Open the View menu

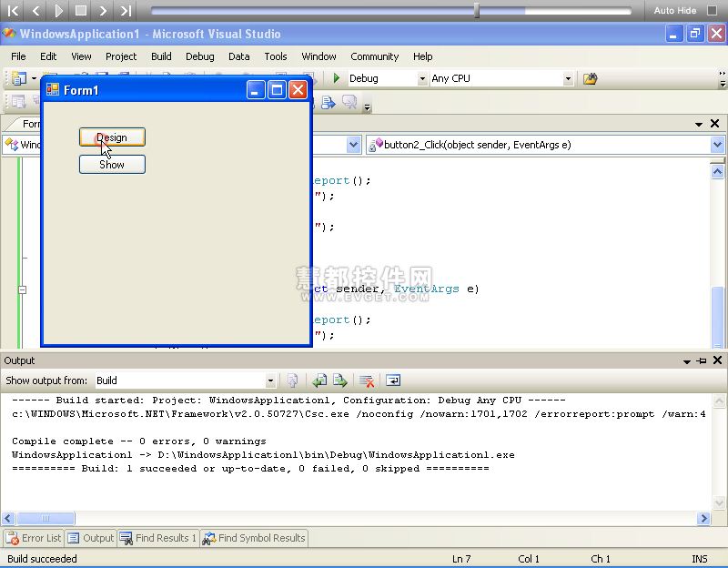click(81, 56)
